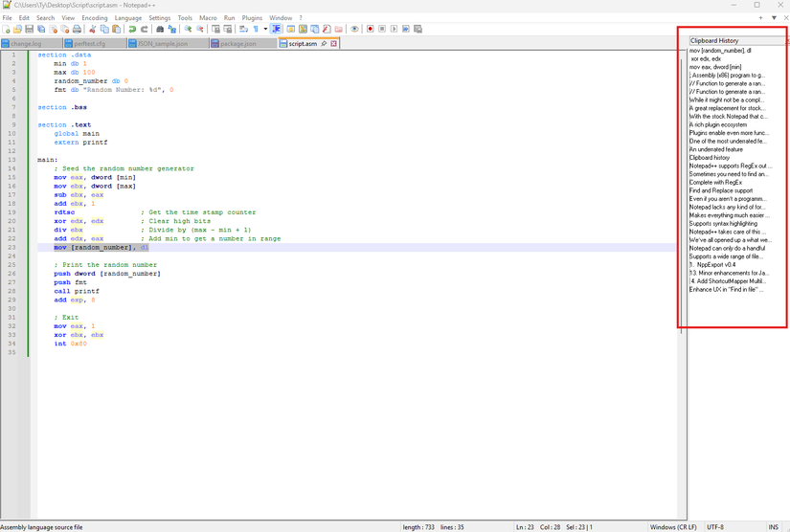Select "Find and Replace support" clipboard entry

(720, 190)
